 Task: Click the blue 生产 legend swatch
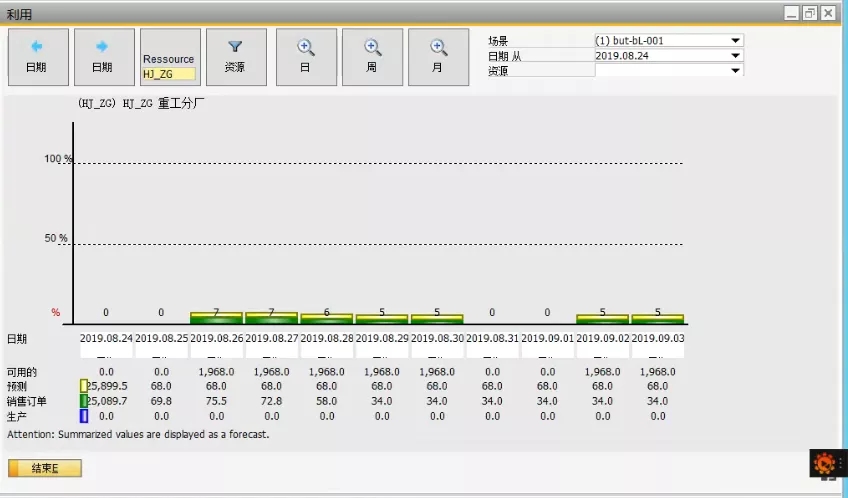(x=84, y=416)
